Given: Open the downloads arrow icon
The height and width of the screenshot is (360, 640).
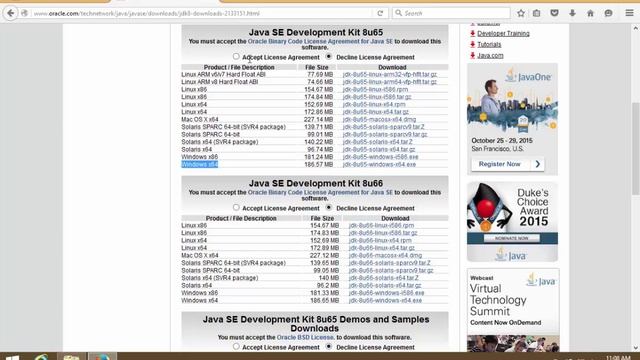Looking at the screenshot, I should (x=572, y=13).
